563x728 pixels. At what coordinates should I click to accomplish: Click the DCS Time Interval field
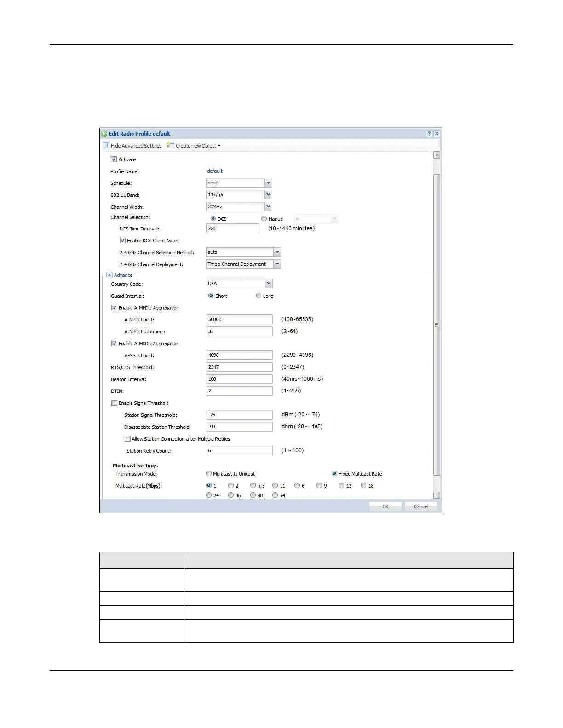tap(233, 228)
